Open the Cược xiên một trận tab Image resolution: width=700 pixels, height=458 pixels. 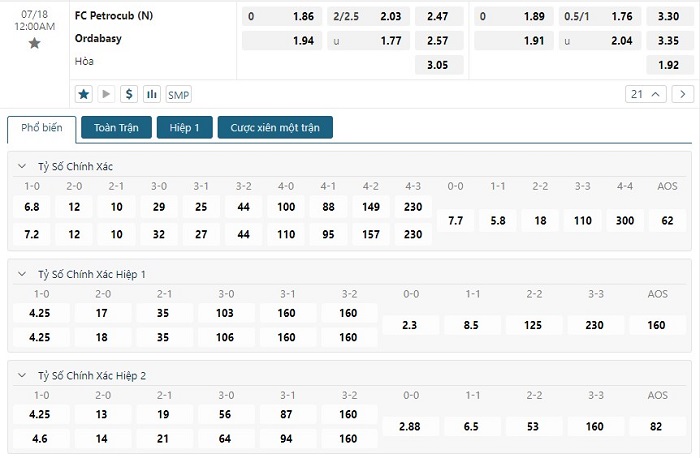click(275, 128)
